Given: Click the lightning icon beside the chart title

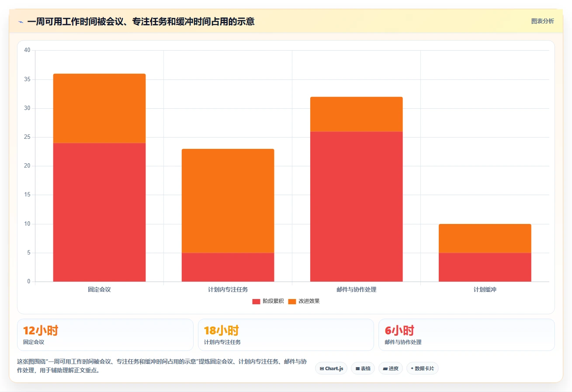Looking at the screenshot, I should point(21,21).
